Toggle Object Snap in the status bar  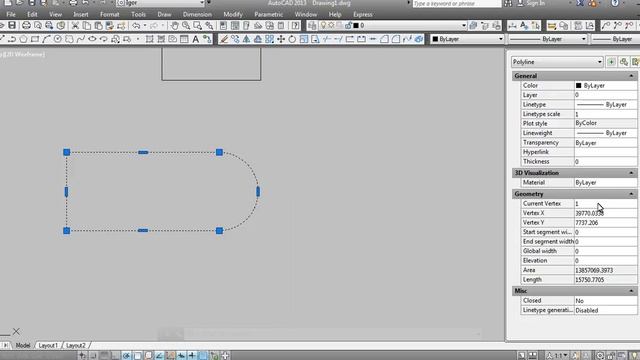pos(137,356)
